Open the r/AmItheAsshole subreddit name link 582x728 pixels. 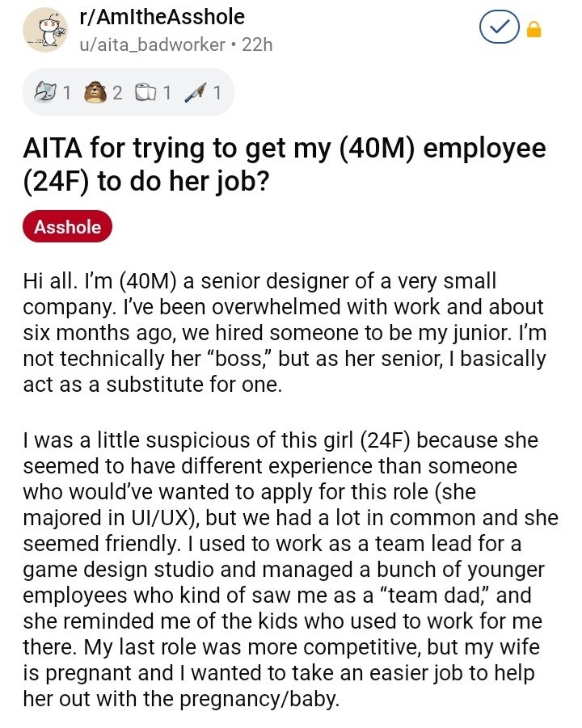(x=162, y=17)
